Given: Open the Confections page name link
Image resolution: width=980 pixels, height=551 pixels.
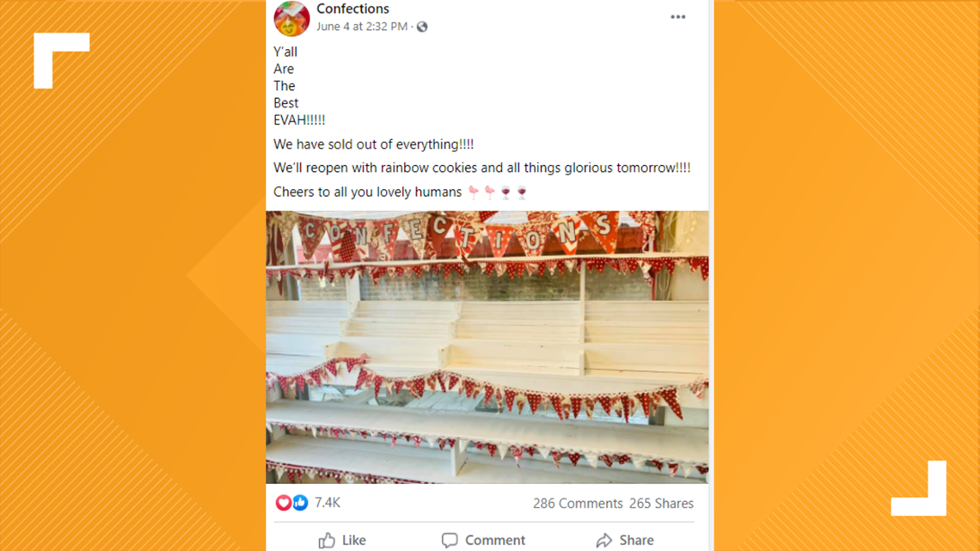Looking at the screenshot, I should point(352,9).
